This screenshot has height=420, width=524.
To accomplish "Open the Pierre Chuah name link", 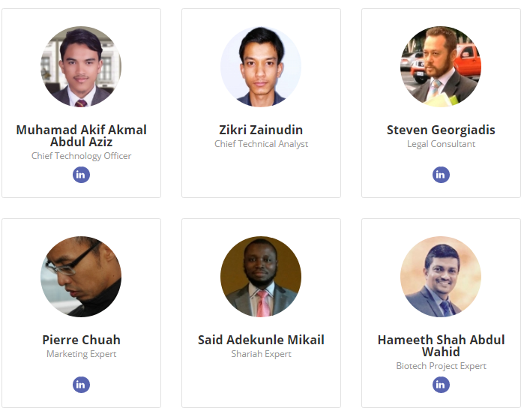I will pos(81,340).
